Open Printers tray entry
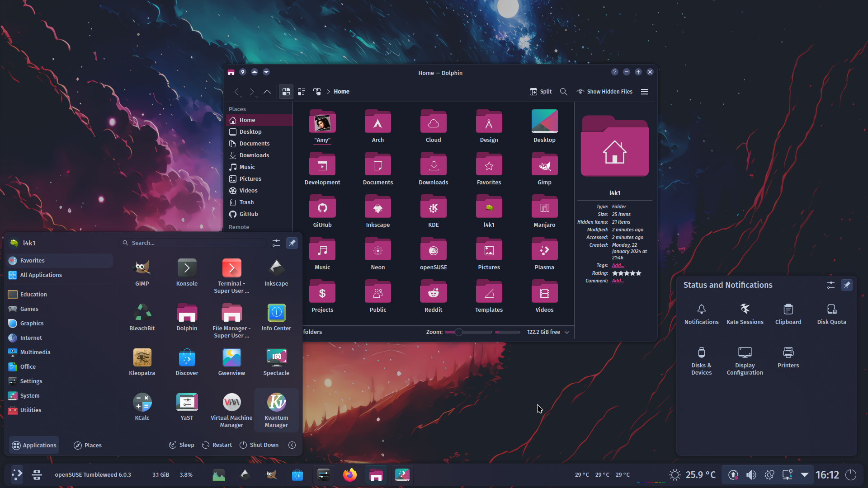Image resolution: width=868 pixels, height=488 pixels. tap(788, 357)
